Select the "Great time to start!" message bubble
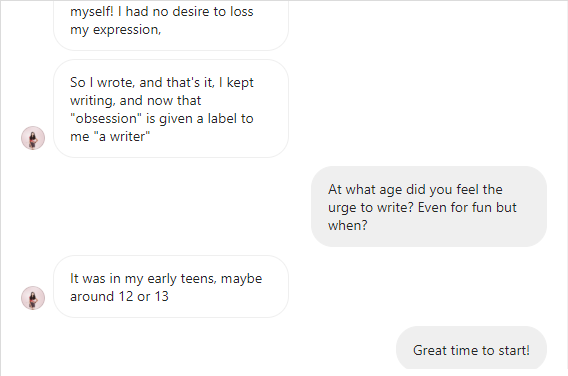The width and height of the screenshot is (568, 376). pyautogui.click(x=471, y=348)
